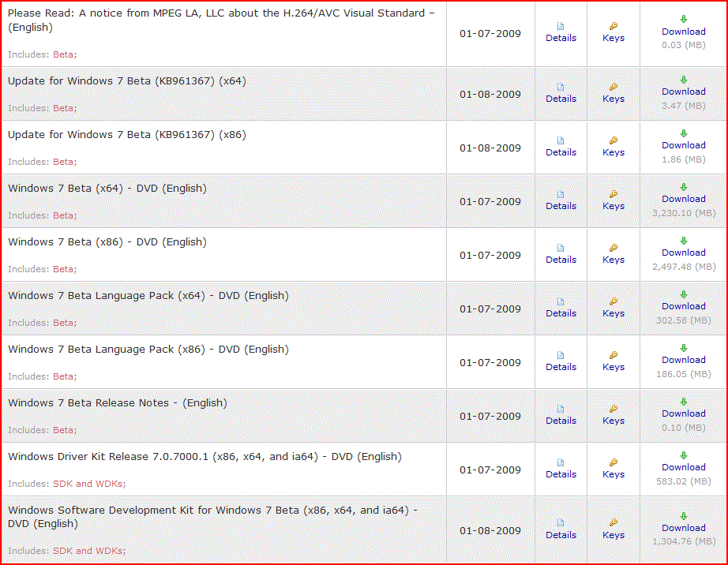Select file size 1,304.76 (MB)
Image resolution: width=728 pixels, height=565 pixels.
pos(684,541)
